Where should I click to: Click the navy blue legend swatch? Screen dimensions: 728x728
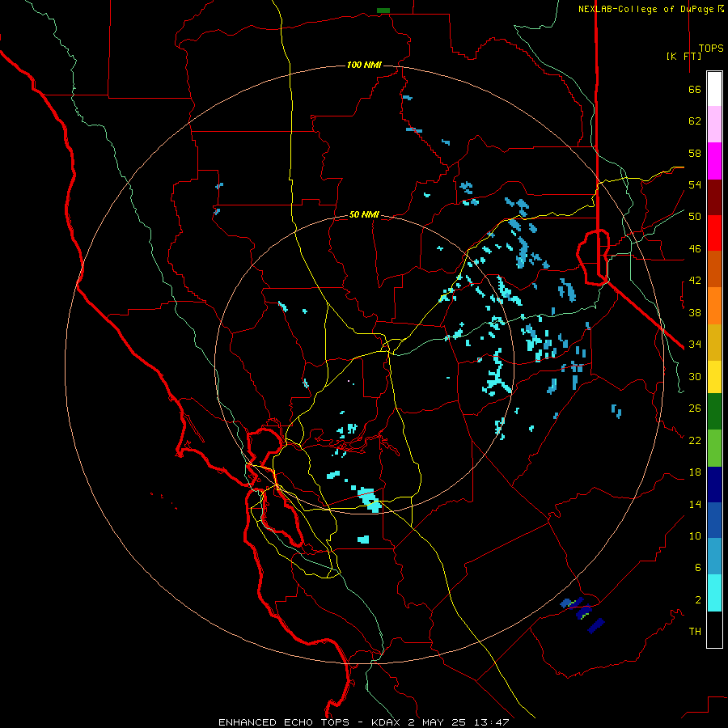714,485
